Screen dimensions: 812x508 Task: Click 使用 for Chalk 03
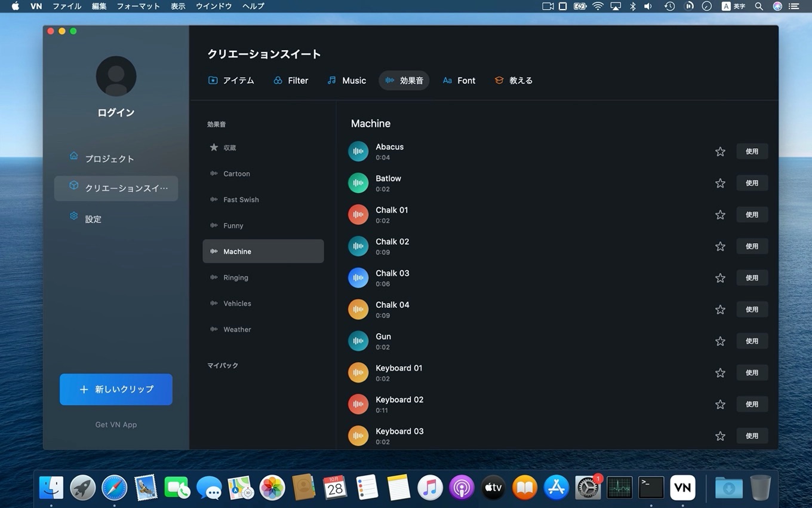752,278
